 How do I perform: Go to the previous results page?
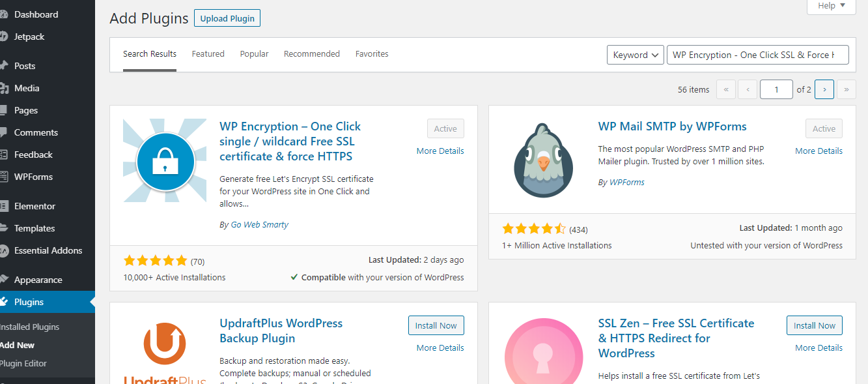[x=748, y=89]
